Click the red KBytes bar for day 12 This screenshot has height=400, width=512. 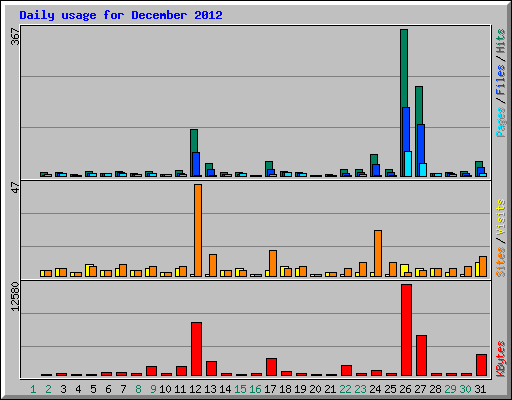pos(196,349)
